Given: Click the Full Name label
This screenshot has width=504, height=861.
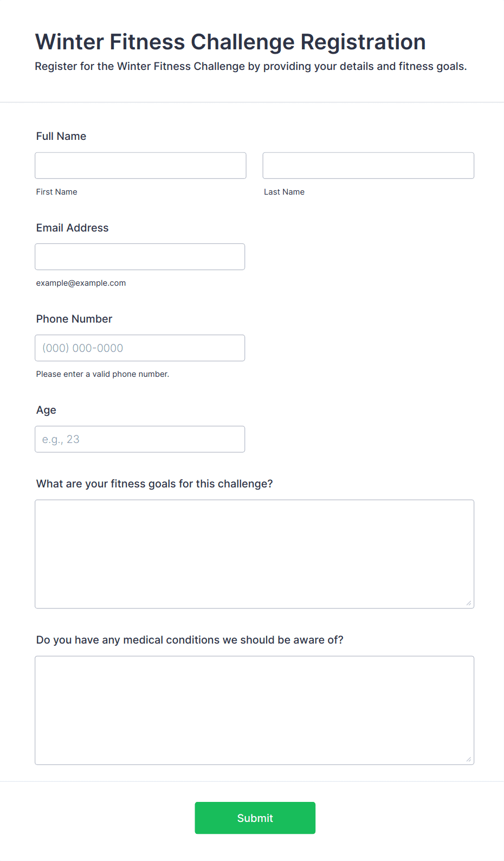Looking at the screenshot, I should click(x=61, y=136).
